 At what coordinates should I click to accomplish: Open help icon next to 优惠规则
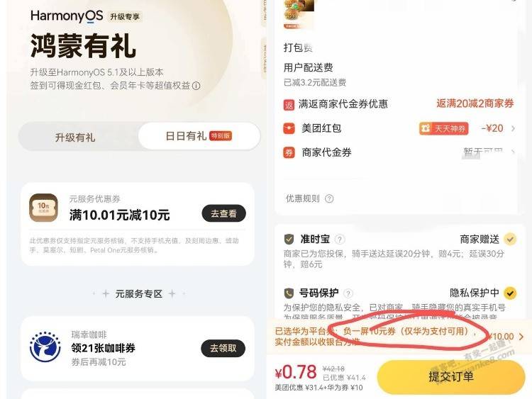click(328, 198)
